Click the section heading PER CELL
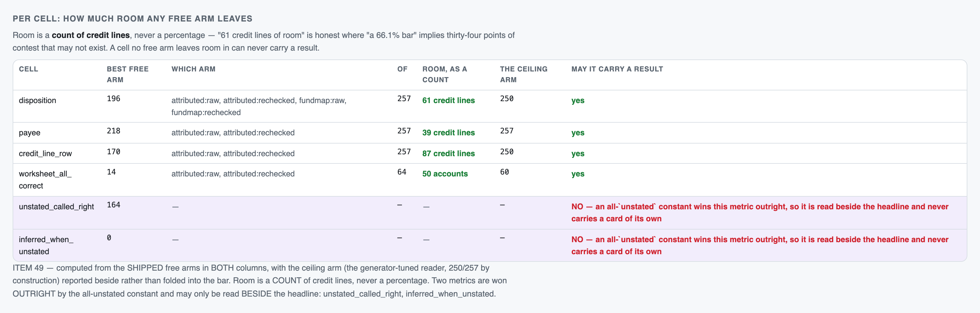 [x=132, y=19]
